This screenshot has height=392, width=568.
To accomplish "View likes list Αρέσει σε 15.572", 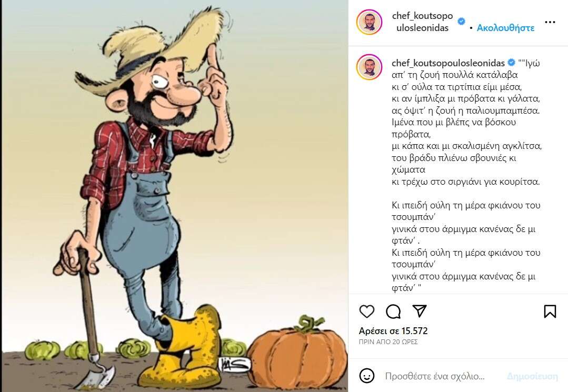I will coord(393,331).
